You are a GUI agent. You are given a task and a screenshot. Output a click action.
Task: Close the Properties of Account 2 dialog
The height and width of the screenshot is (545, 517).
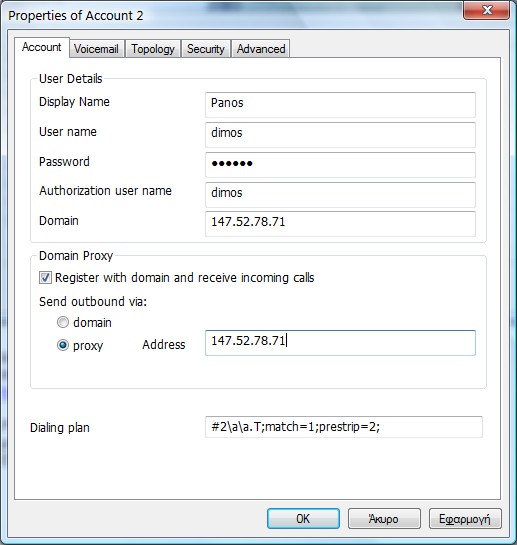[x=486, y=10]
